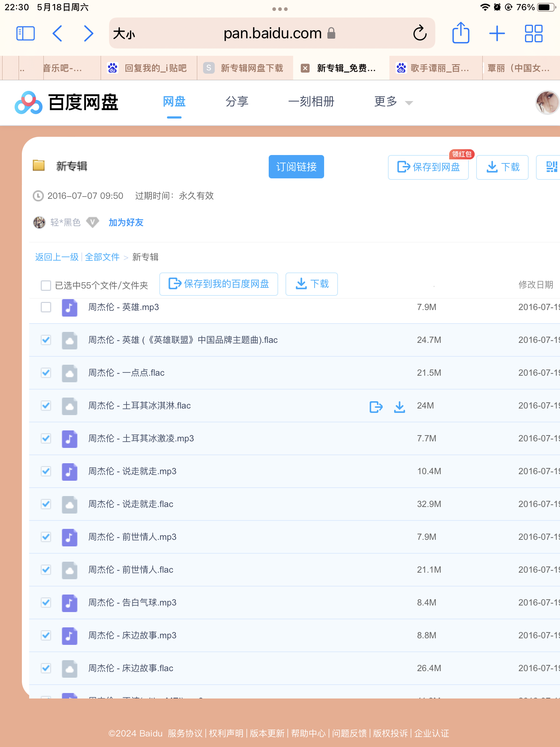Open Safari sidebar panel icon

click(x=26, y=34)
